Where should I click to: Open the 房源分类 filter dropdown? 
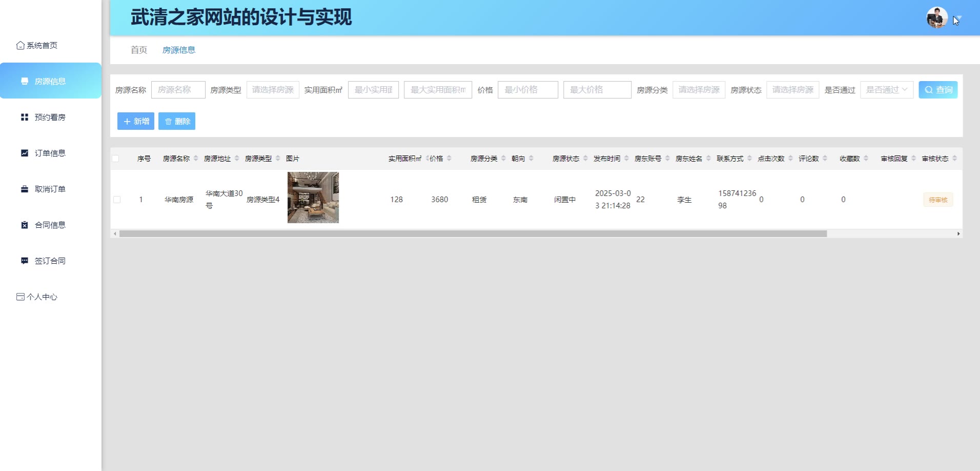[x=699, y=90]
